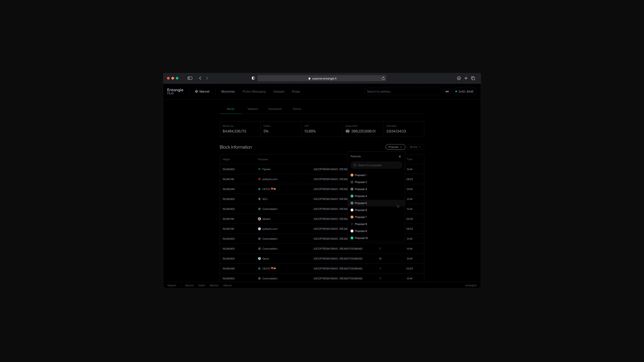Select Proposer 8 in the list

[x=376, y=224]
